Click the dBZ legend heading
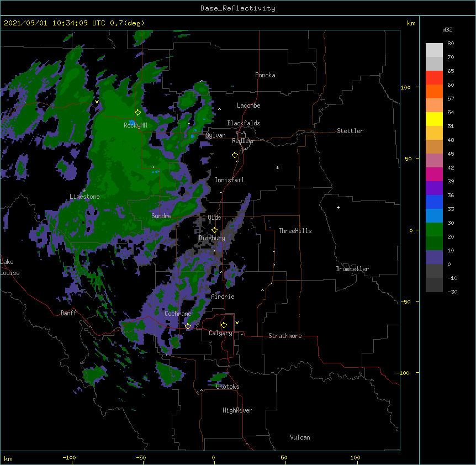The height and width of the screenshot is (465, 476). click(447, 30)
